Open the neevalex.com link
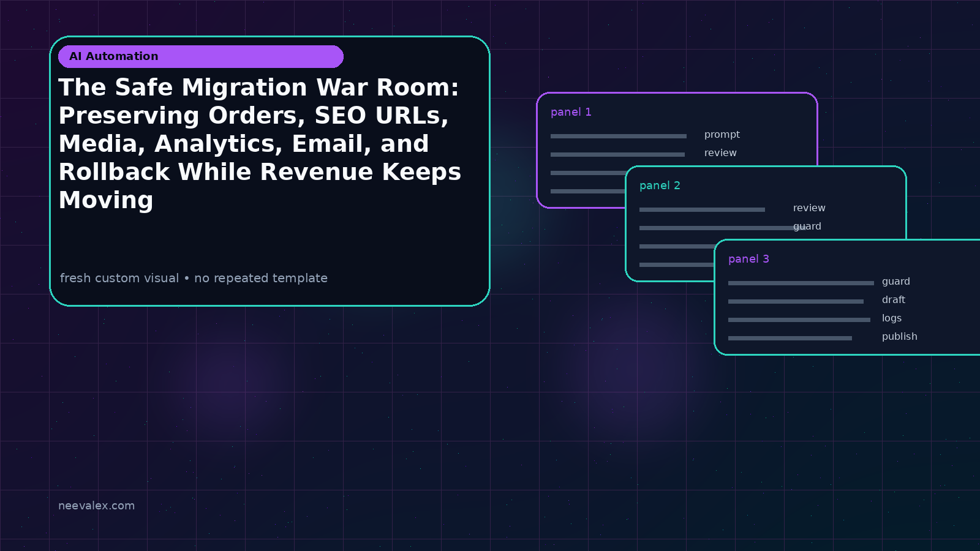The width and height of the screenshot is (980, 551). (96, 506)
